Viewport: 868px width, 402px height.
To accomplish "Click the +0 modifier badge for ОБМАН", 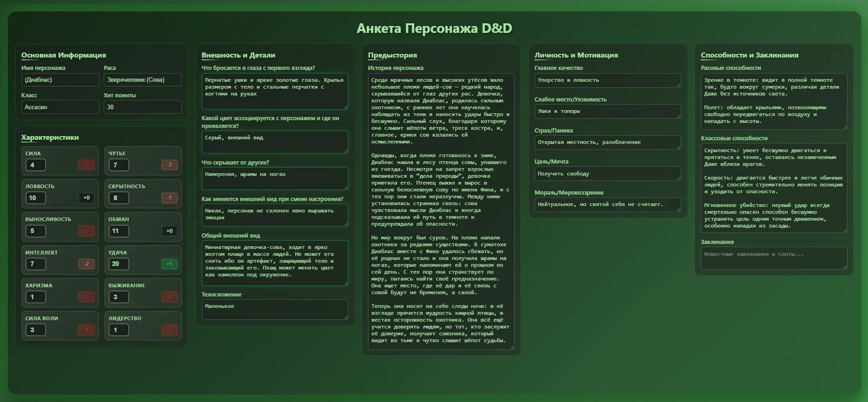I will coord(170,231).
